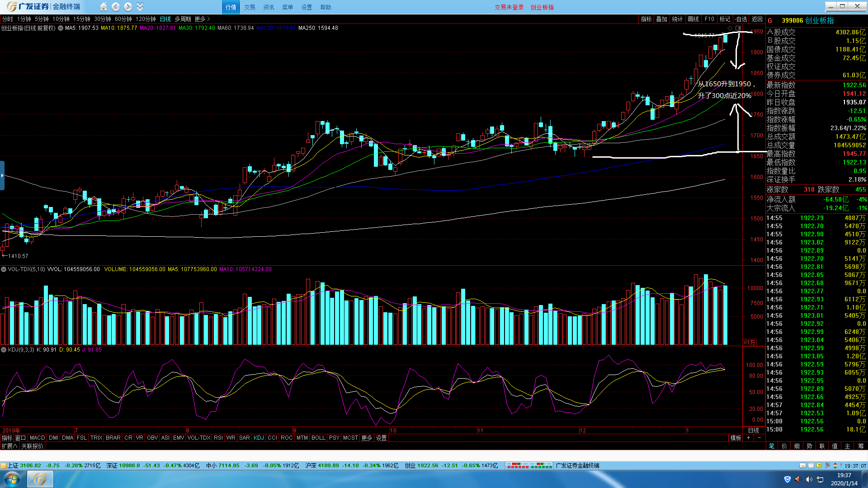Go back with the left arrow icon
This screenshot has width=868, height=488.
pos(116,7)
